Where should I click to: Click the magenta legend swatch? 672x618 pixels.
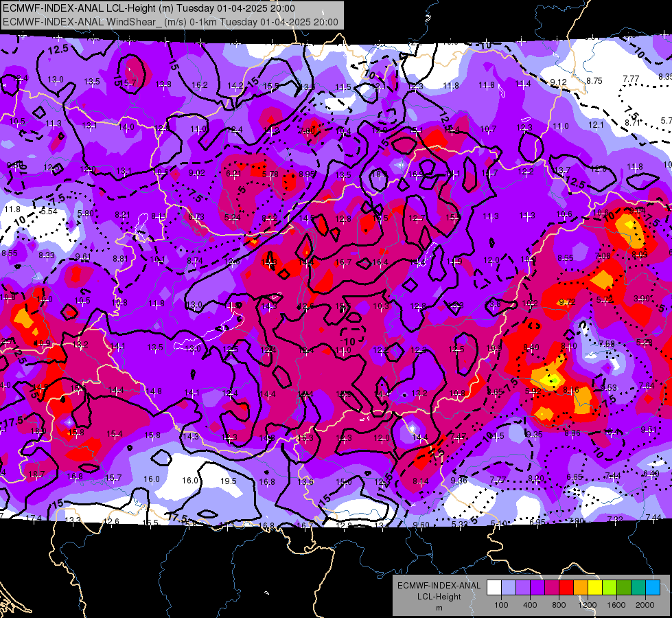[552, 588]
